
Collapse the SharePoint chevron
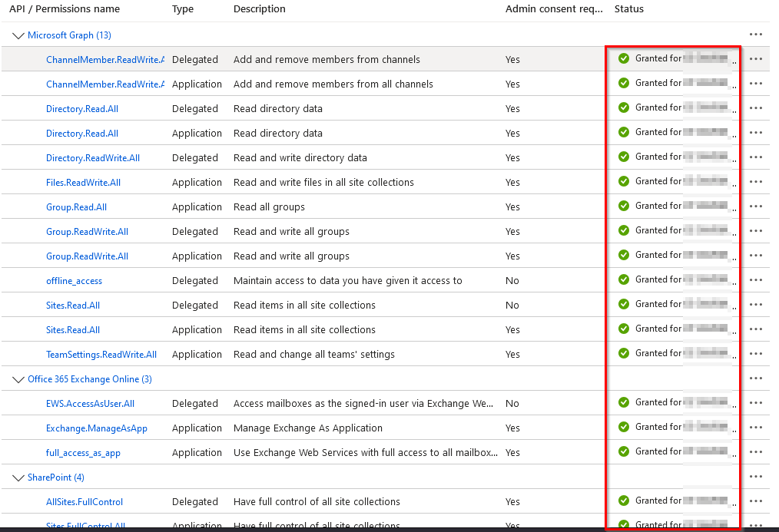click(x=18, y=478)
